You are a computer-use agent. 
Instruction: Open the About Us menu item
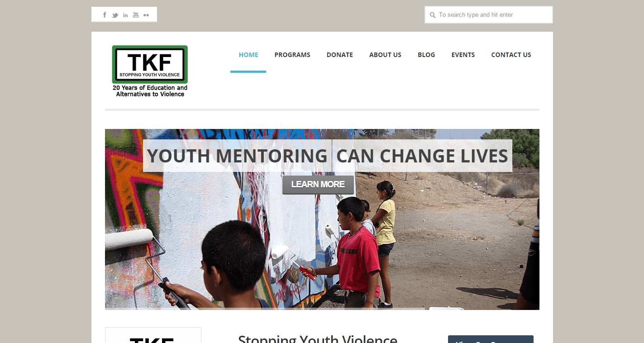tap(385, 55)
